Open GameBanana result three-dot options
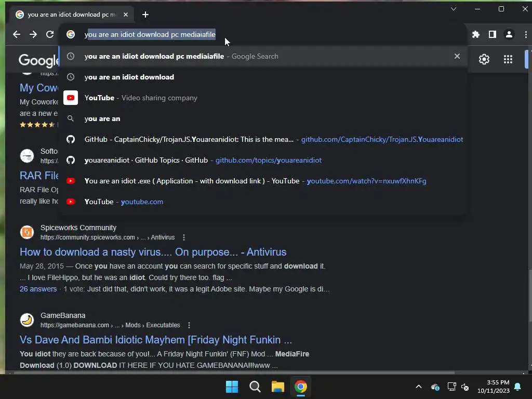The width and height of the screenshot is (532, 399). pos(189,325)
